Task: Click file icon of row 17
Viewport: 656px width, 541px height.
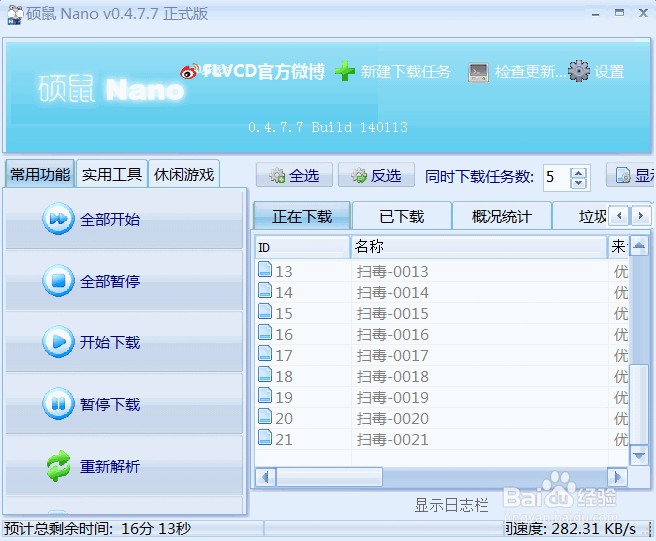Action: click(x=265, y=353)
